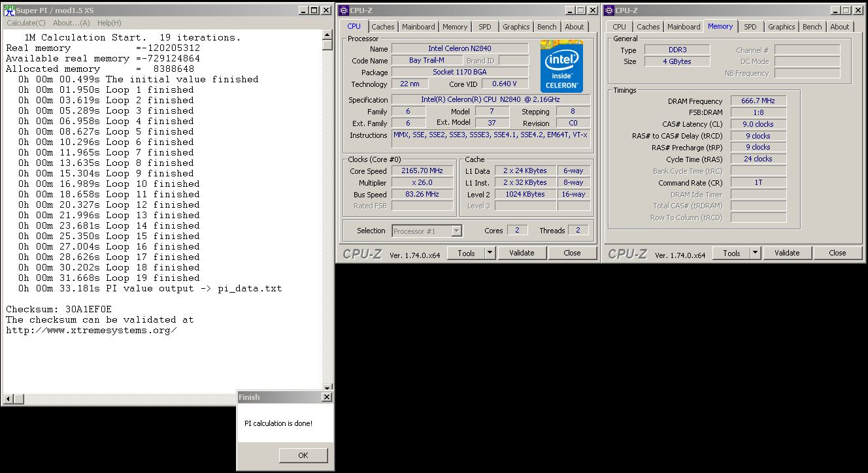Click the Loop 19 finished line in Super PI

tap(109, 278)
